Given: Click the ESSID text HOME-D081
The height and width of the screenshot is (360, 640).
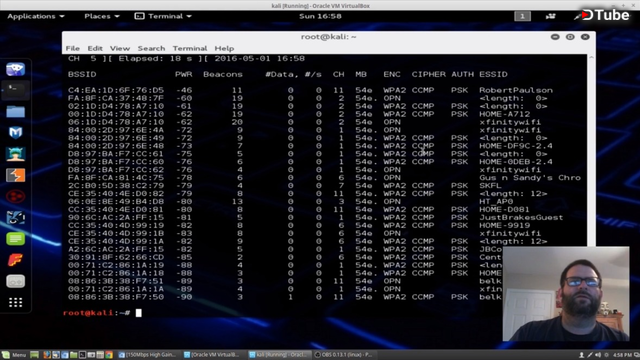Looking at the screenshot, I should point(504,209).
